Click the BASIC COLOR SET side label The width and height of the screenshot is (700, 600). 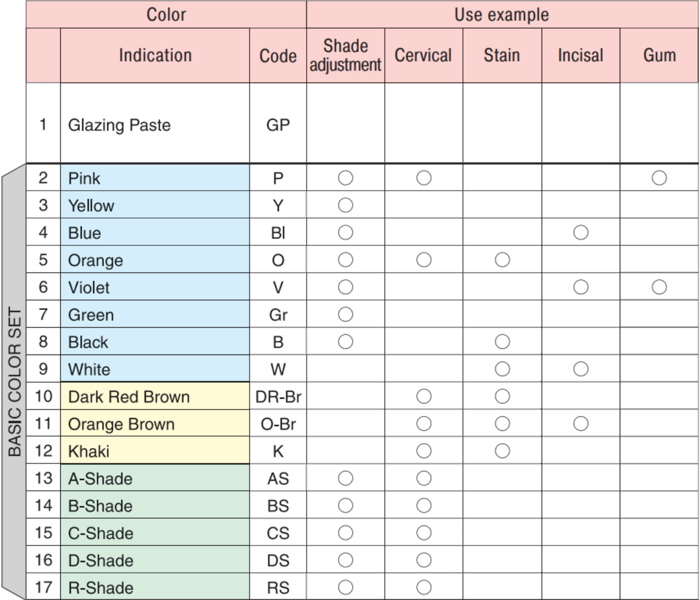(15, 382)
